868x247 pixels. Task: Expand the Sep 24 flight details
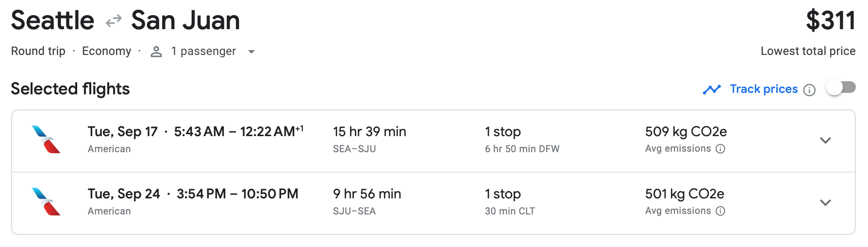pyautogui.click(x=825, y=203)
